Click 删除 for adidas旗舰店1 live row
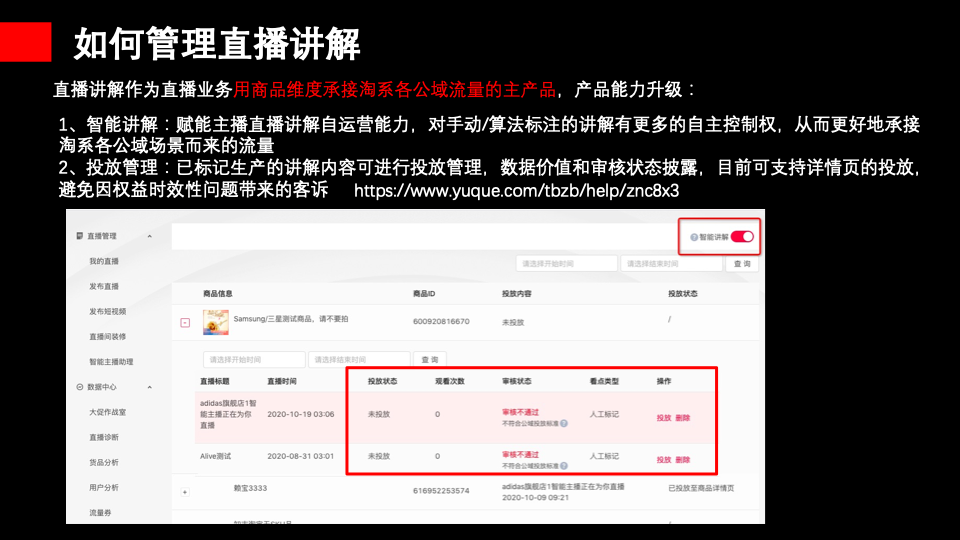This screenshot has height=540, width=960. [x=683, y=418]
